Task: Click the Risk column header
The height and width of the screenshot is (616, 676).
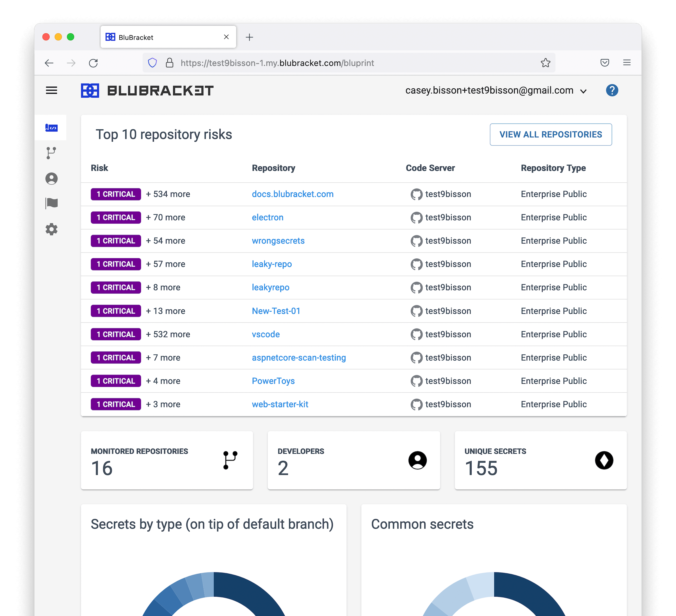Action: coord(99,168)
